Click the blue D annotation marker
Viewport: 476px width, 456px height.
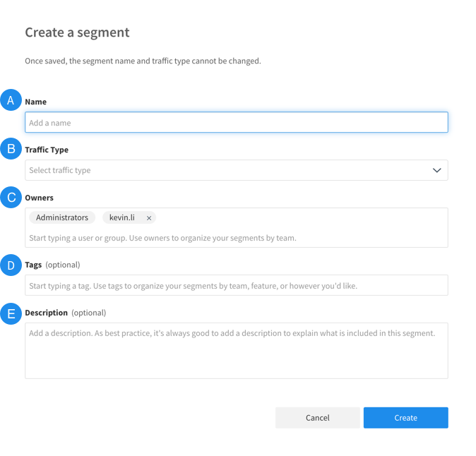point(11,265)
